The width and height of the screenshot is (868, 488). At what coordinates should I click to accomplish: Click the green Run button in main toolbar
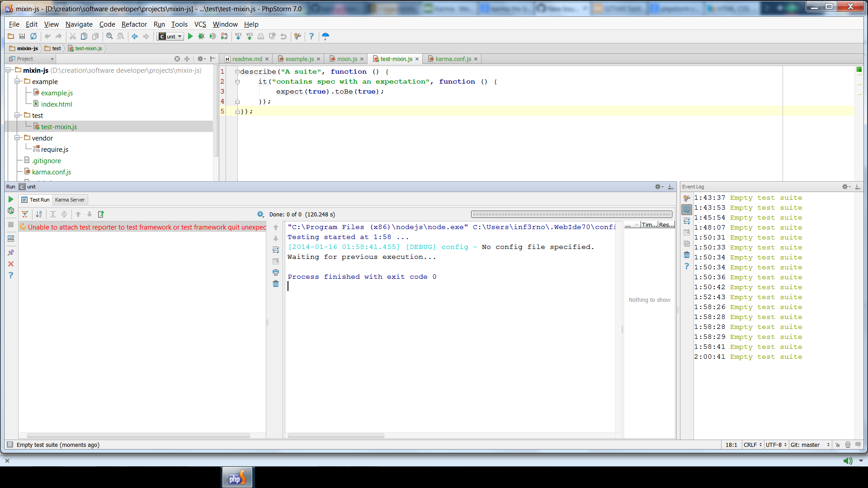(190, 36)
